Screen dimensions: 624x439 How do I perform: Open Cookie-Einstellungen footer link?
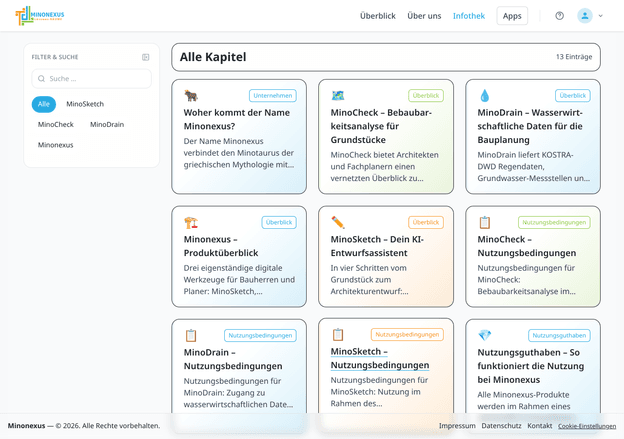pyautogui.click(x=587, y=426)
